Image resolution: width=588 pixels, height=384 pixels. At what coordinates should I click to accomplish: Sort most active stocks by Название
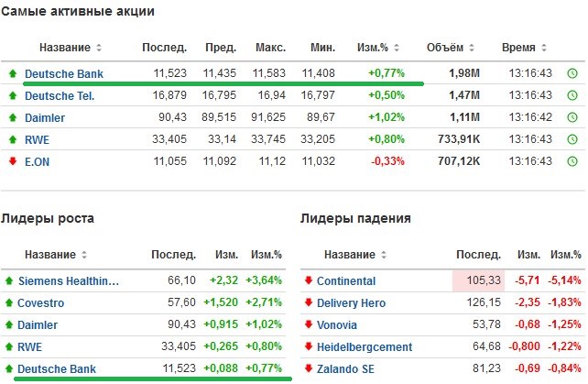pyautogui.click(x=71, y=48)
